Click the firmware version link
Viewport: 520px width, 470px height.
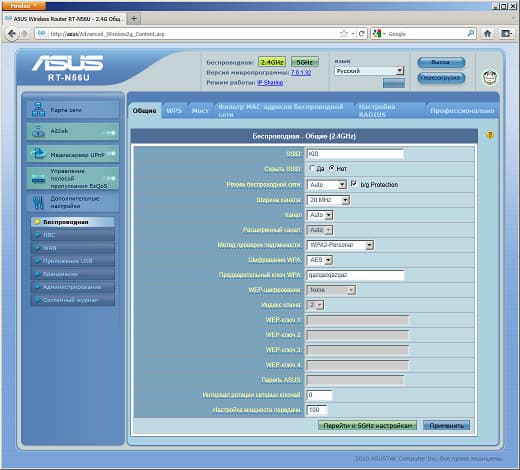pyautogui.click(x=301, y=72)
